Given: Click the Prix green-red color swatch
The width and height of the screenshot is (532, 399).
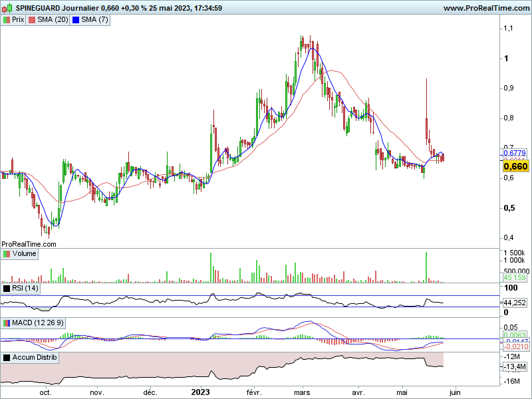Looking at the screenshot, I should pyautogui.click(x=7, y=20).
